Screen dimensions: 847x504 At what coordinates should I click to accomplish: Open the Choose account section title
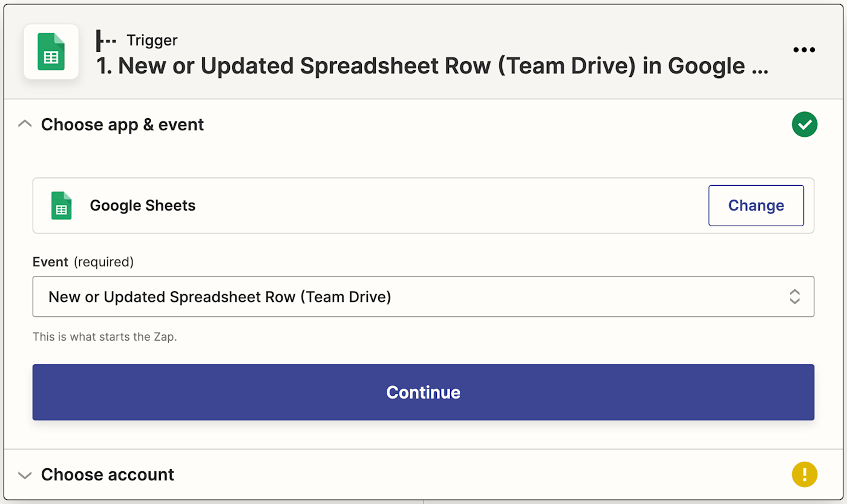coord(108,475)
